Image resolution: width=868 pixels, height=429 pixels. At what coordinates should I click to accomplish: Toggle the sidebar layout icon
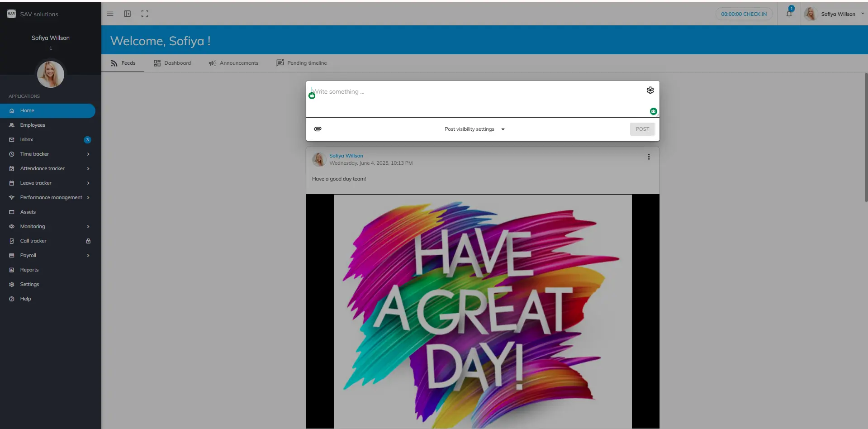[128, 14]
